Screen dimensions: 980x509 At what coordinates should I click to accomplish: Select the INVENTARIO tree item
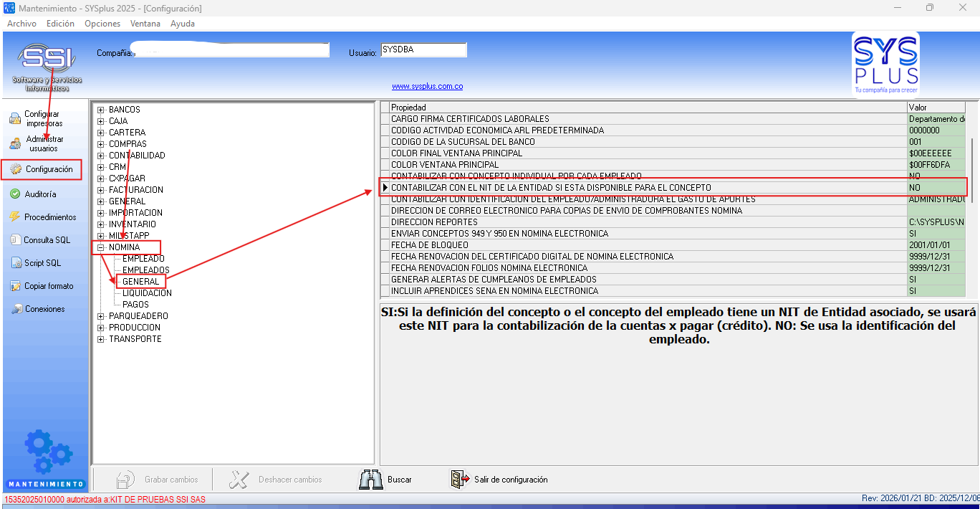(x=133, y=224)
